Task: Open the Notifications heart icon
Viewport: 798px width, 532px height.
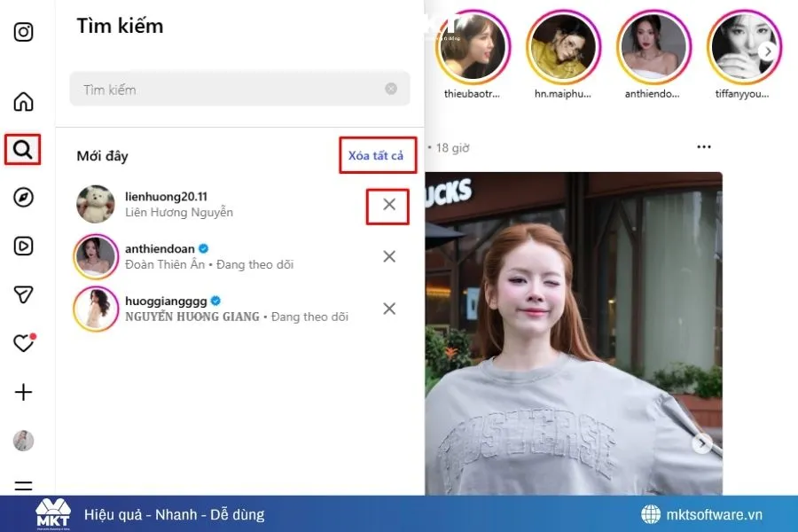Action: (24, 342)
